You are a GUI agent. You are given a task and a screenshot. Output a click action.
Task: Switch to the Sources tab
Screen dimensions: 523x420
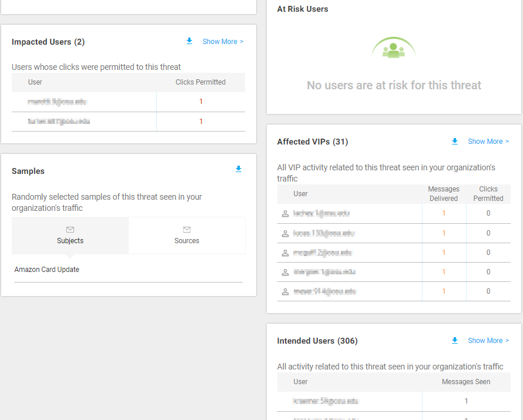(x=187, y=240)
